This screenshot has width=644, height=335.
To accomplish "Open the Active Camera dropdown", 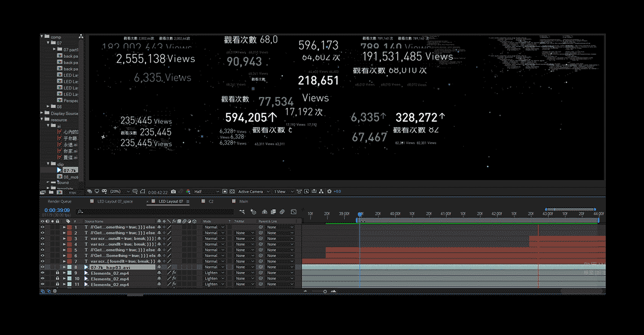I will (x=254, y=191).
